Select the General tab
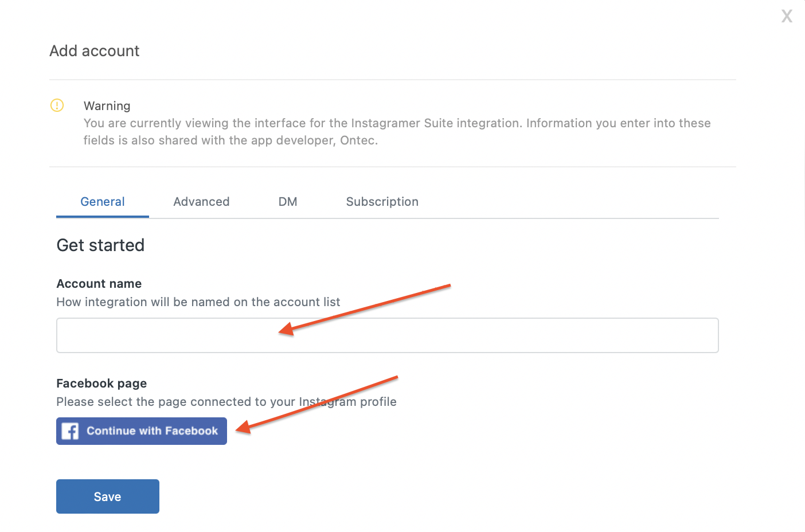The image size is (805, 532). point(103,202)
